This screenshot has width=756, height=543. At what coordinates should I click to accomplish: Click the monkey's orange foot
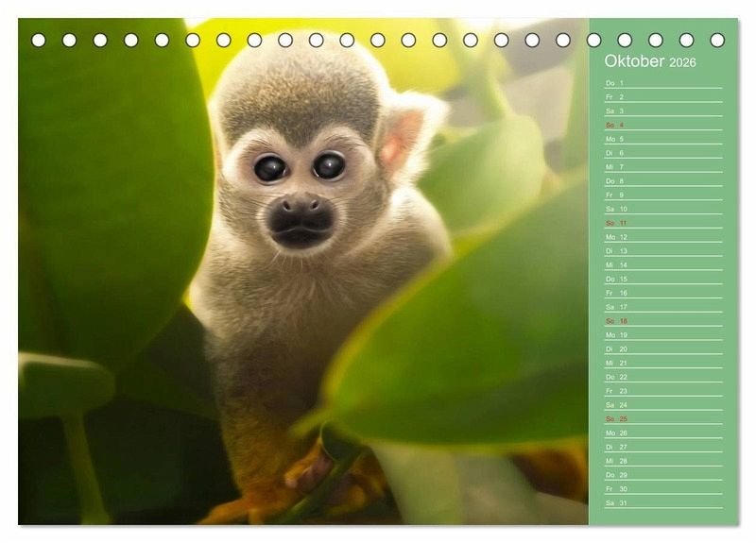pyautogui.click(x=307, y=469)
